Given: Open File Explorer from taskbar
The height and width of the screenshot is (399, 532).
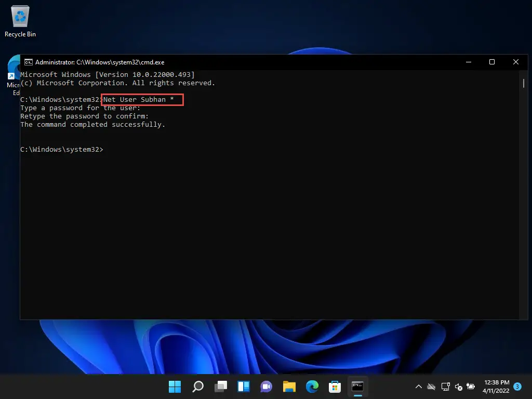Looking at the screenshot, I should click(289, 387).
